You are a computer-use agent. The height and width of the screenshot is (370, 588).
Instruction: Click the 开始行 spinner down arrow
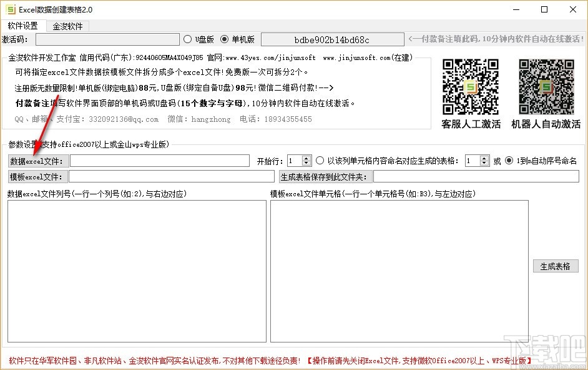click(306, 163)
